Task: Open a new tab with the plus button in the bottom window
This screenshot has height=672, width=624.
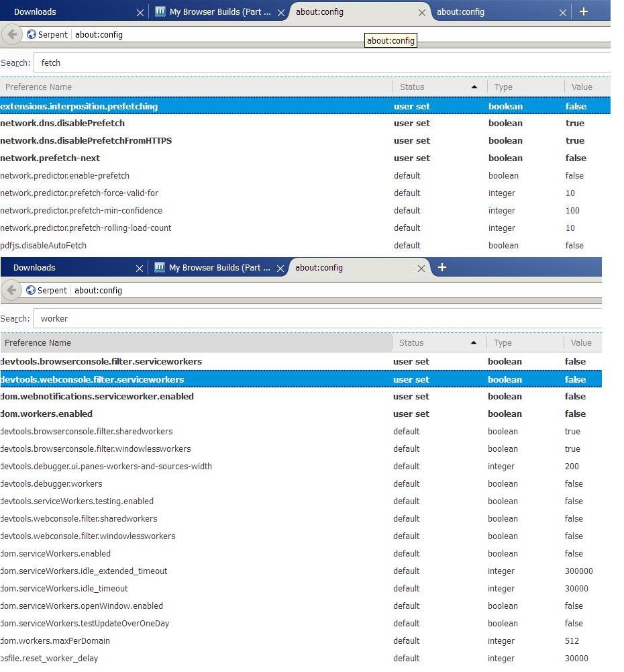Action: (442, 267)
